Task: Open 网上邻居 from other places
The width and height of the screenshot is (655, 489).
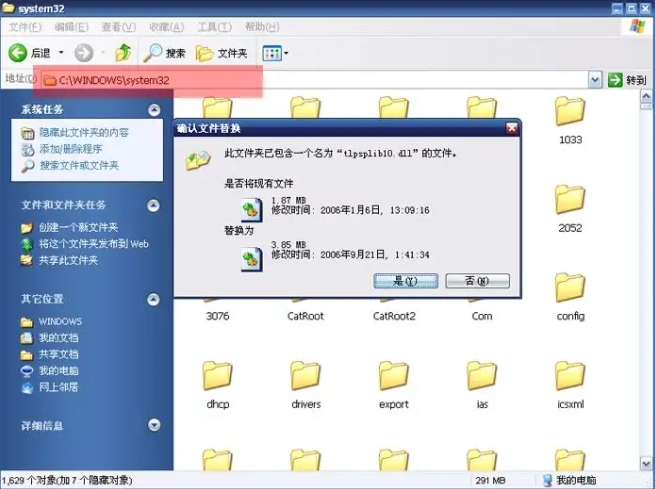Action: tap(58, 388)
